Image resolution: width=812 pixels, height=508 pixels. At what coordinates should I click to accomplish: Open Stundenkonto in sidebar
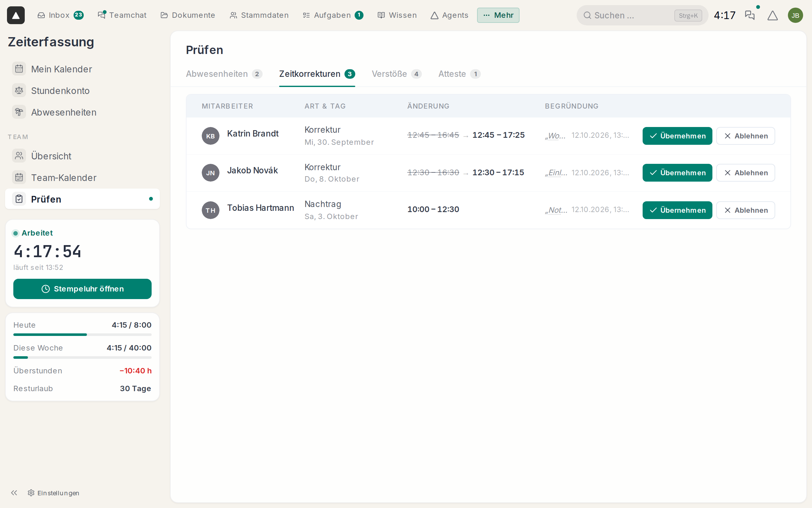(x=82, y=91)
